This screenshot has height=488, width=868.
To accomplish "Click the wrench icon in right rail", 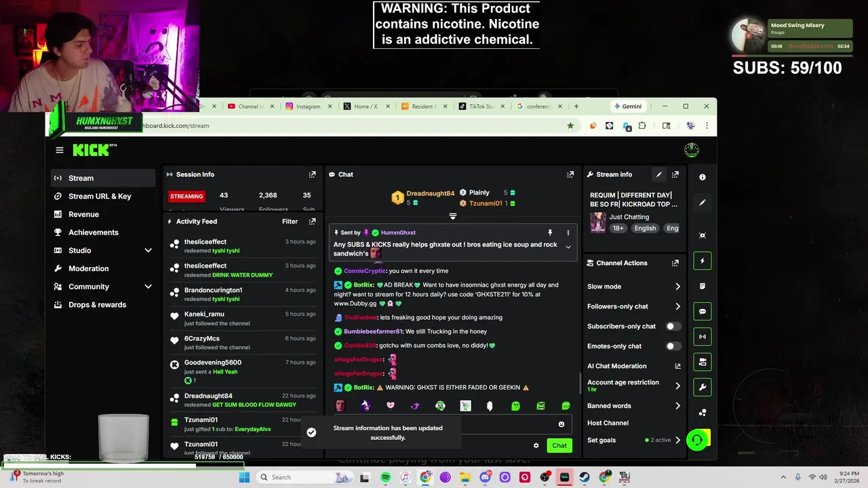I will pyautogui.click(x=703, y=388).
